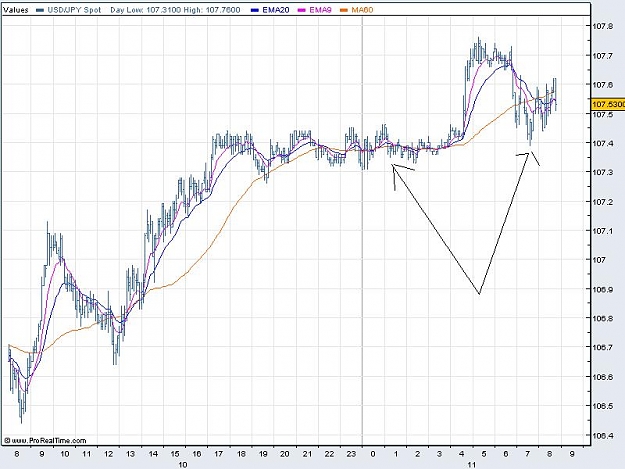Viewport: 625px width, 469px height.
Task: Click the 106.7 price axis label
Action: coord(603,348)
